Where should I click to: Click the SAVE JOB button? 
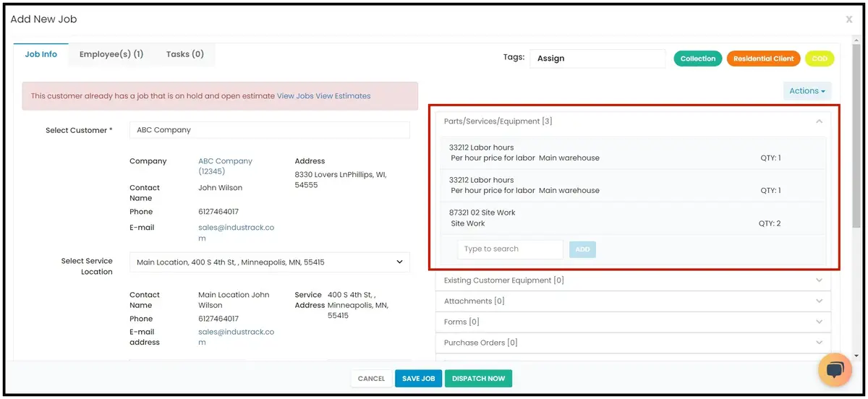pyautogui.click(x=418, y=379)
